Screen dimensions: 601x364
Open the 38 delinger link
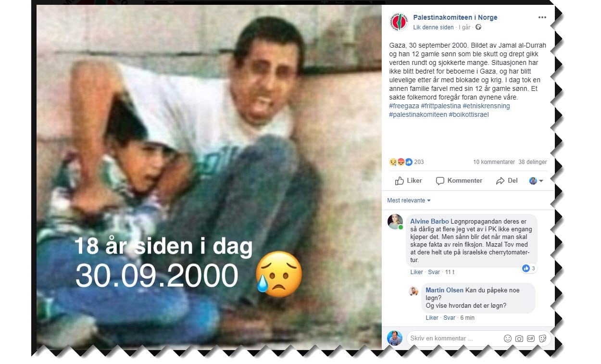click(x=533, y=162)
